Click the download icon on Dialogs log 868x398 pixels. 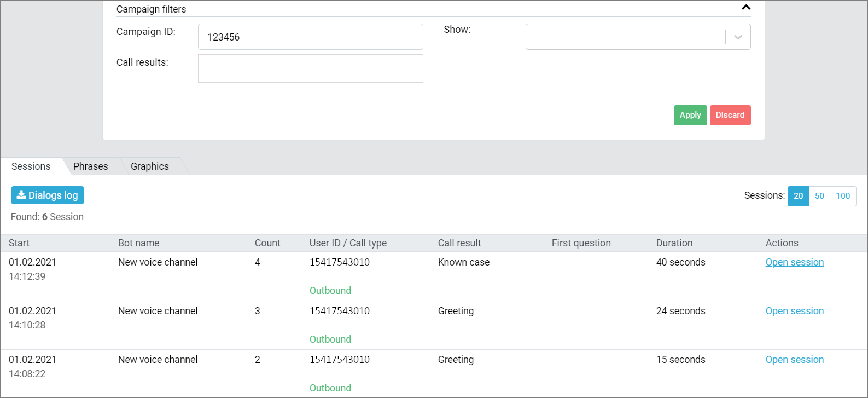pos(21,195)
